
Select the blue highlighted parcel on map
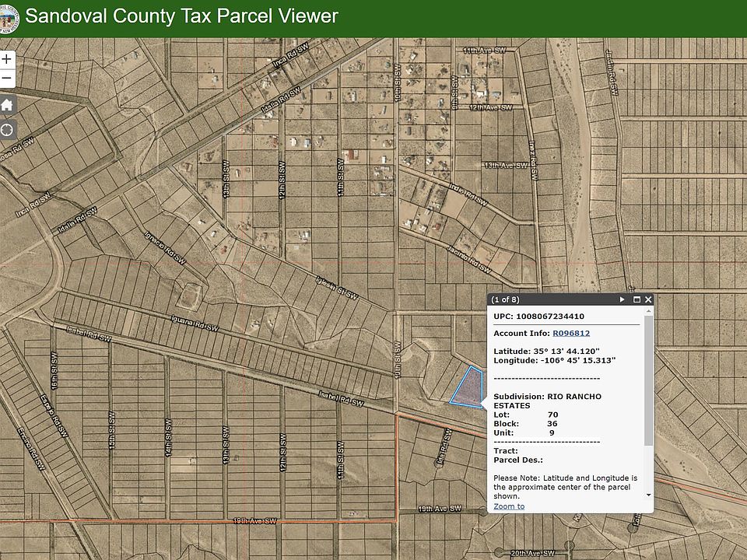click(465, 387)
